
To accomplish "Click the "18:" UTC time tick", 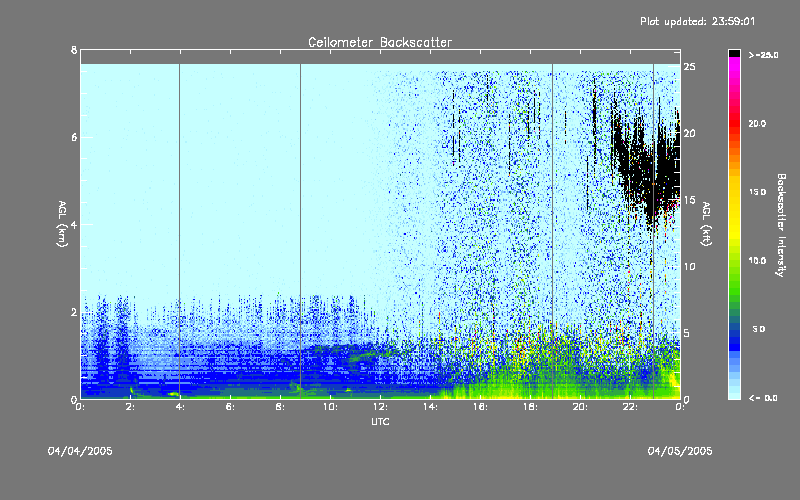I will [531, 407].
